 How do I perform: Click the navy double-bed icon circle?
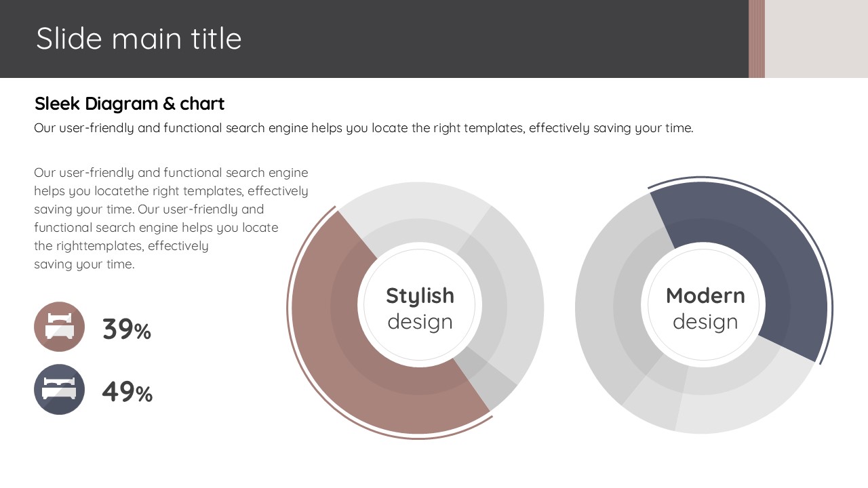(x=59, y=389)
